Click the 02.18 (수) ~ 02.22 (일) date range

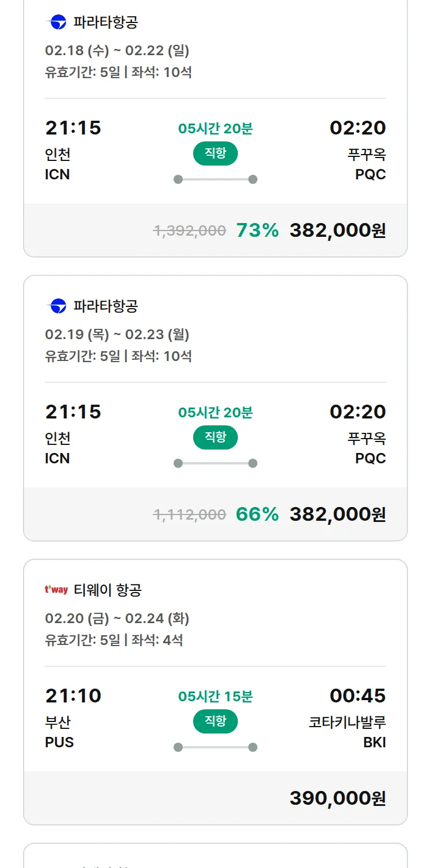(x=117, y=51)
